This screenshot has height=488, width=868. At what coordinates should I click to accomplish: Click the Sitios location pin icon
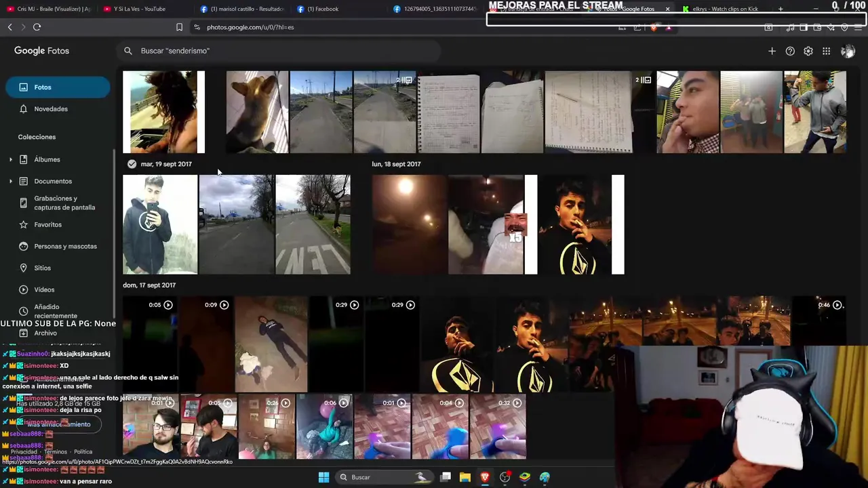pos(24,268)
